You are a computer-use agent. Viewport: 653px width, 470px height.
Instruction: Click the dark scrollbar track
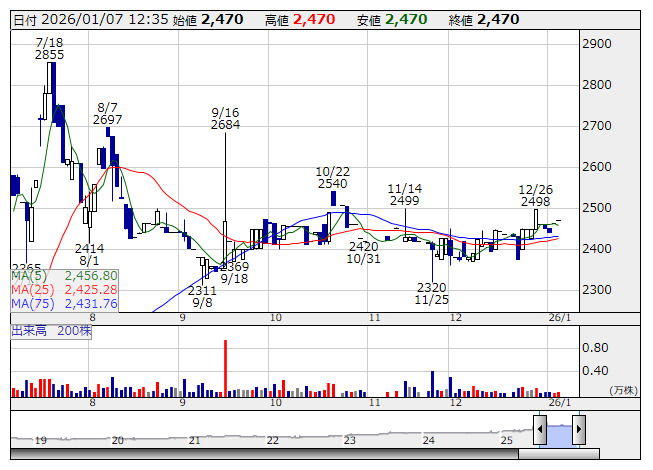coord(264,454)
